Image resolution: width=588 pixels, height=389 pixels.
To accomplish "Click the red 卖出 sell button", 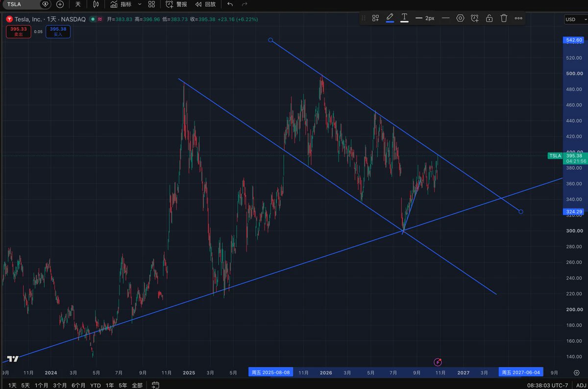I will click(x=19, y=31).
